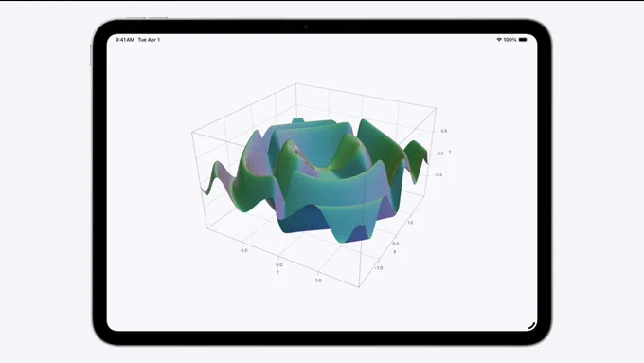
Task: Click the -1.0 tick on Z axis
Action: tap(243, 250)
